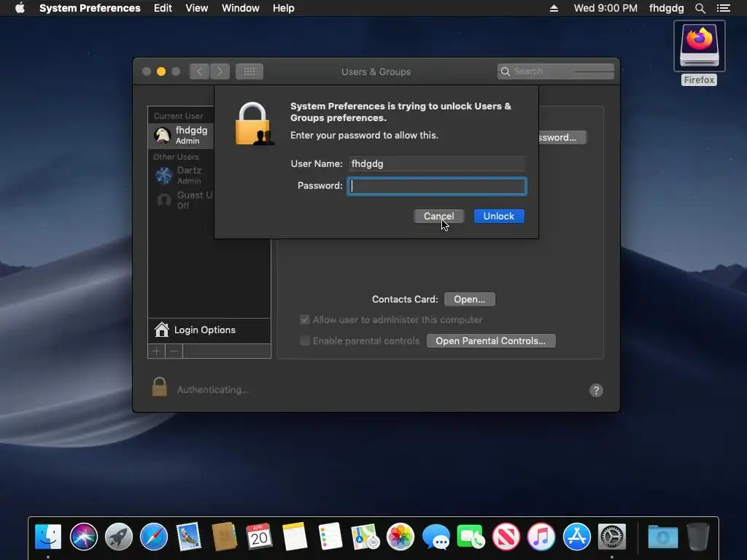Viewport: 747px width, 560px height.
Task: Click the Wed 9:00 PM clock
Action: pyautogui.click(x=605, y=8)
